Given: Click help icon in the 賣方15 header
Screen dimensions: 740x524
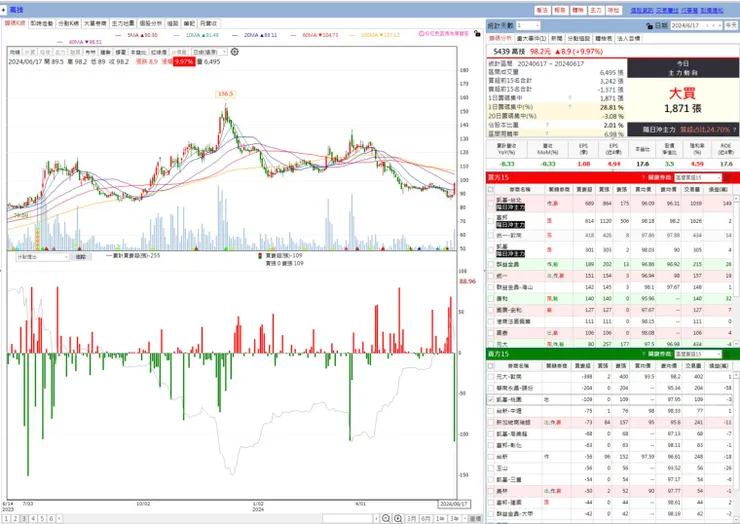Looking at the screenshot, I should (x=643, y=354).
